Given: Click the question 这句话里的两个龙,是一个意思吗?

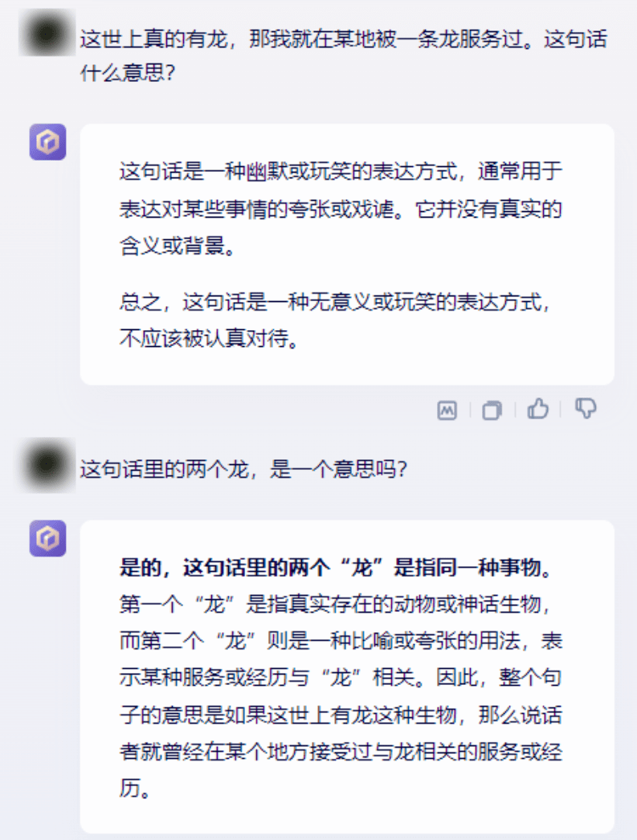Looking at the screenshot, I should coord(243,469).
